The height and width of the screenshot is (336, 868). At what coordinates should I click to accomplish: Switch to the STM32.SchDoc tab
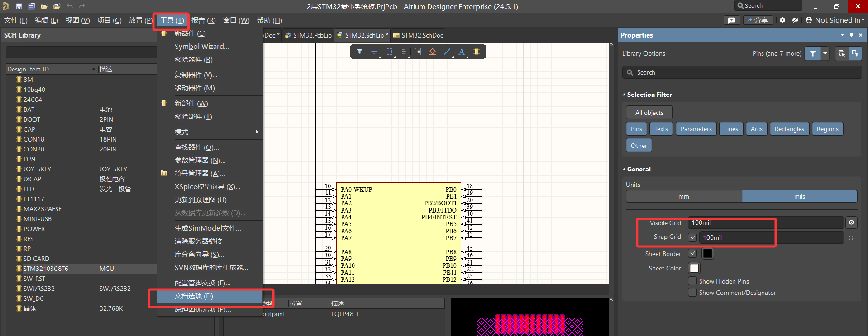click(x=418, y=35)
